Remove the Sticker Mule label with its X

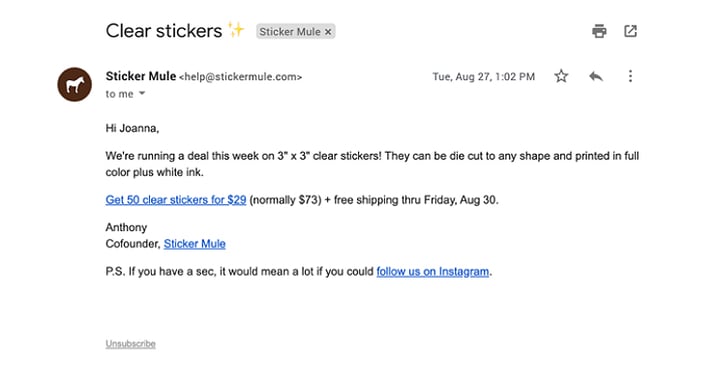[328, 32]
